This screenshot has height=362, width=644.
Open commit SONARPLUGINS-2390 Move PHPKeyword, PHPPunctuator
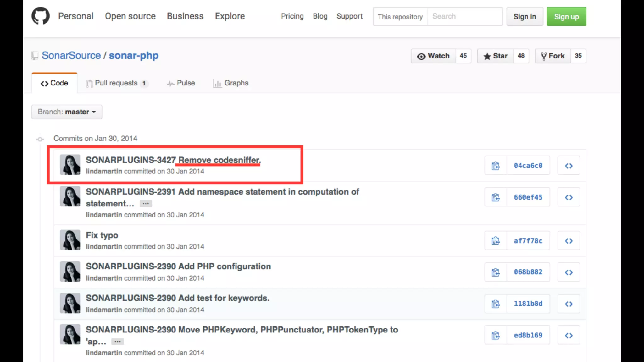(242, 330)
